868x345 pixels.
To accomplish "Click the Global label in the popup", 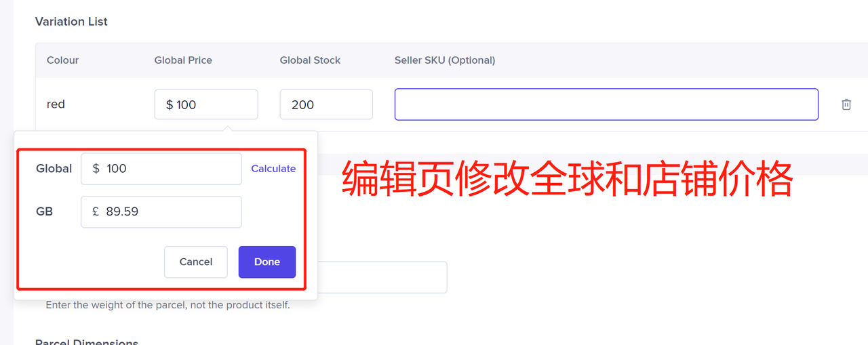I will 54,169.
